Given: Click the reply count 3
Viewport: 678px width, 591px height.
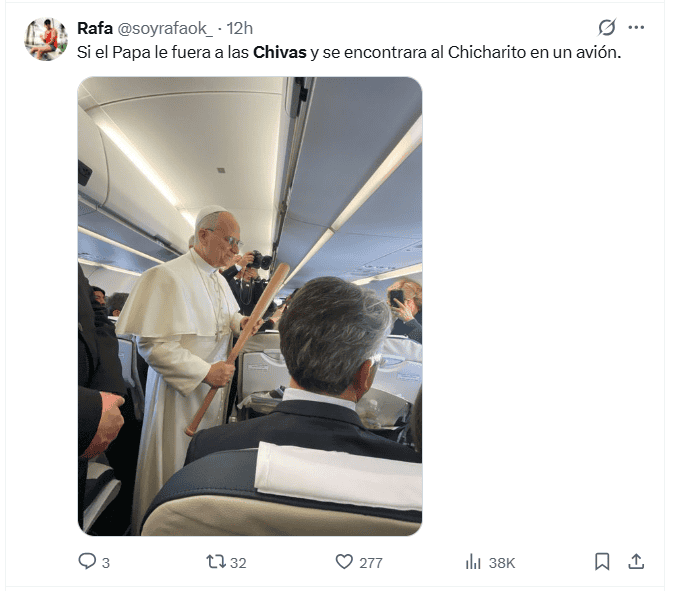Looking at the screenshot, I should (106, 563).
